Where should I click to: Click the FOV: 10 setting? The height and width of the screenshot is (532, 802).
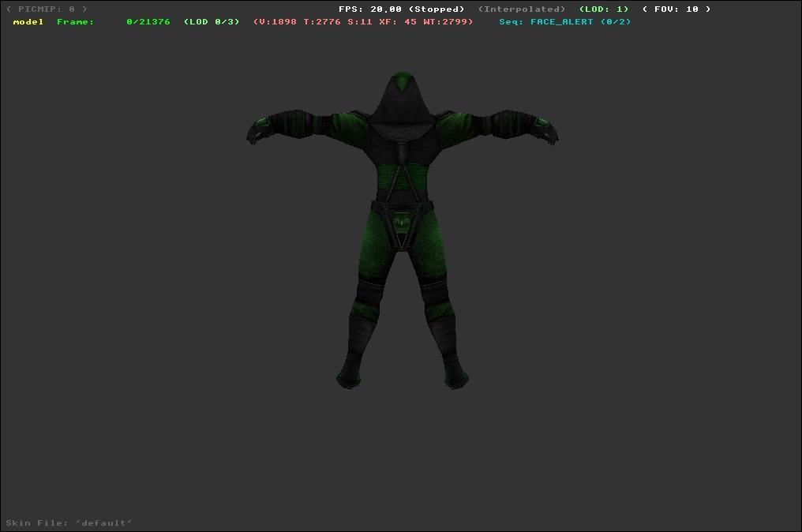click(x=676, y=9)
